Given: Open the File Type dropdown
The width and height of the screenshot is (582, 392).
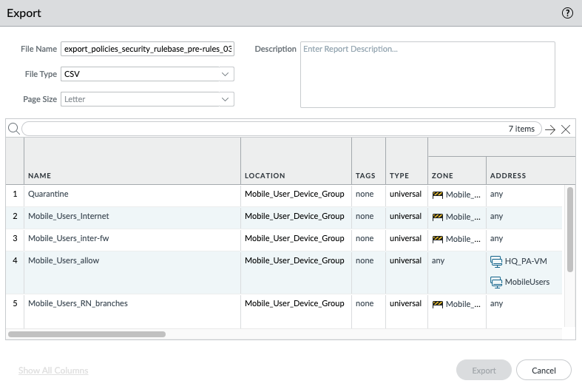Looking at the screenshot, I should pos(148,74).
